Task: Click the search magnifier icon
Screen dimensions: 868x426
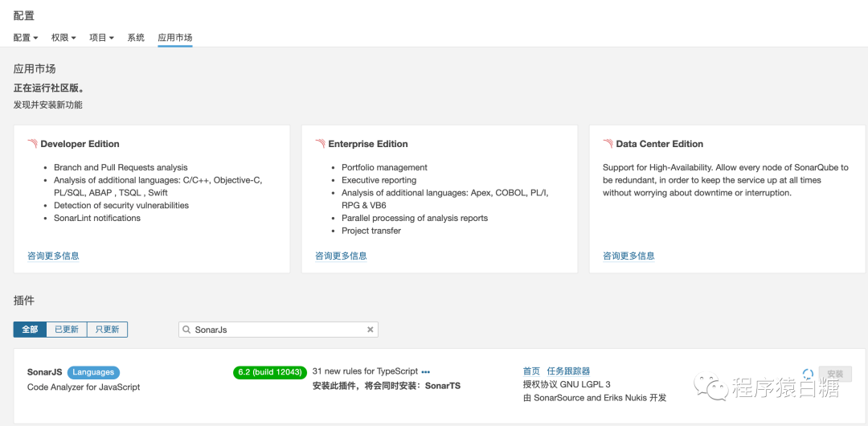Action: coord(186,330)
